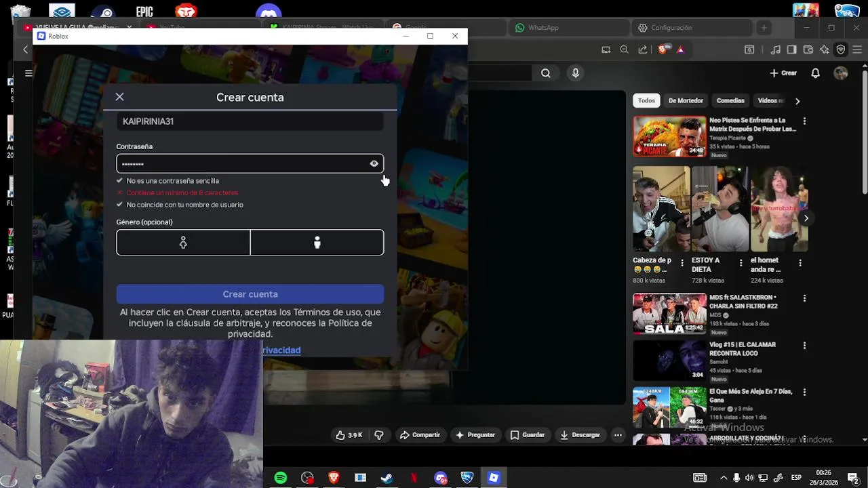868x488 pixels.
Task: Start YouTube voice search microphone
Action: point(576,73)
